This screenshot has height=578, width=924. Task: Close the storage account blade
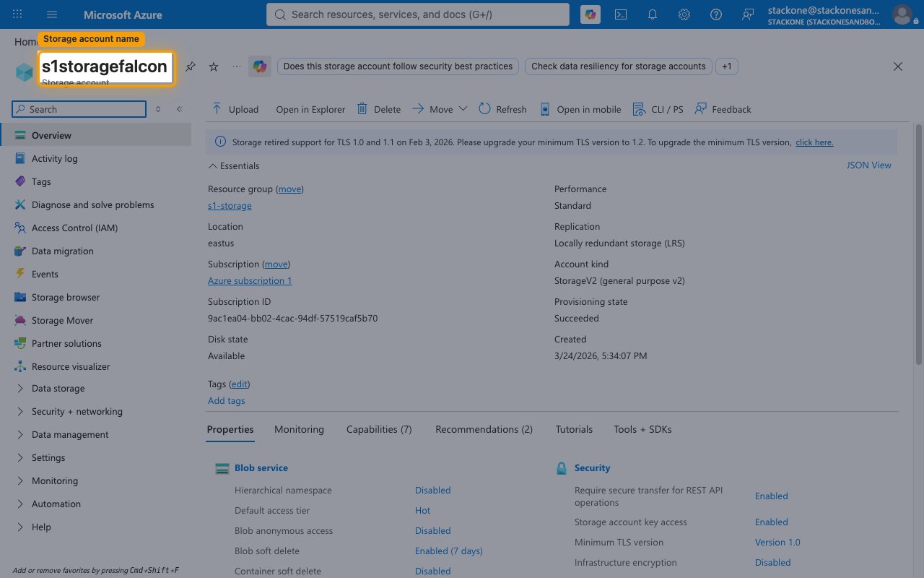click(898, 66)
